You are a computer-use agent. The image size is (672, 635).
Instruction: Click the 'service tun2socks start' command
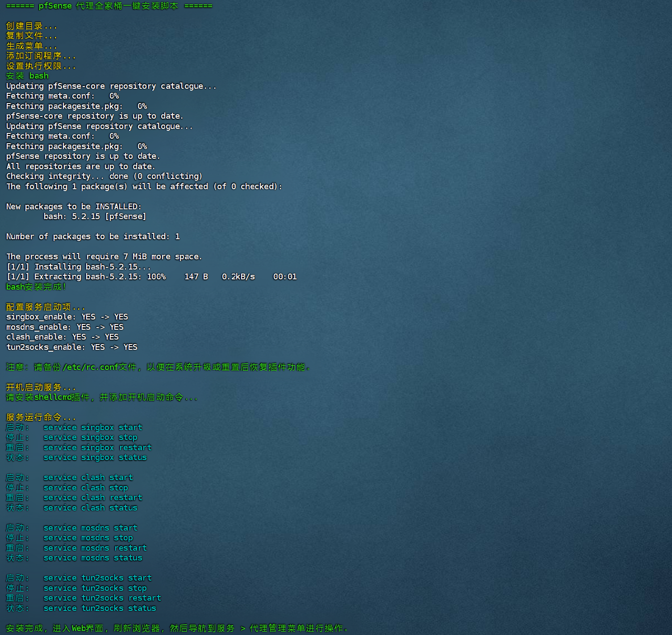pos(97,578)
